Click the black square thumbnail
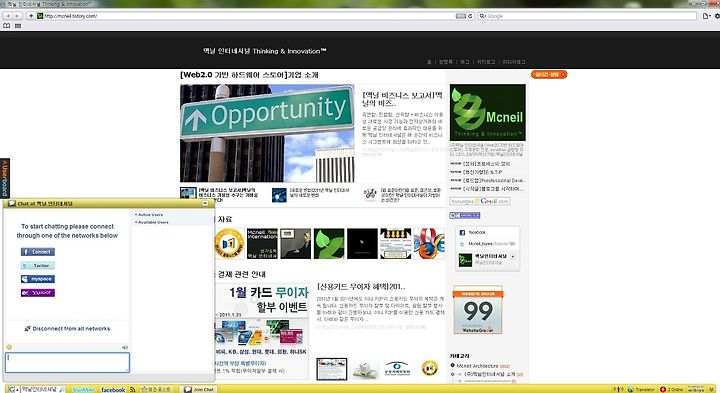Screen dimensions: 720x393 pos(362,243)
